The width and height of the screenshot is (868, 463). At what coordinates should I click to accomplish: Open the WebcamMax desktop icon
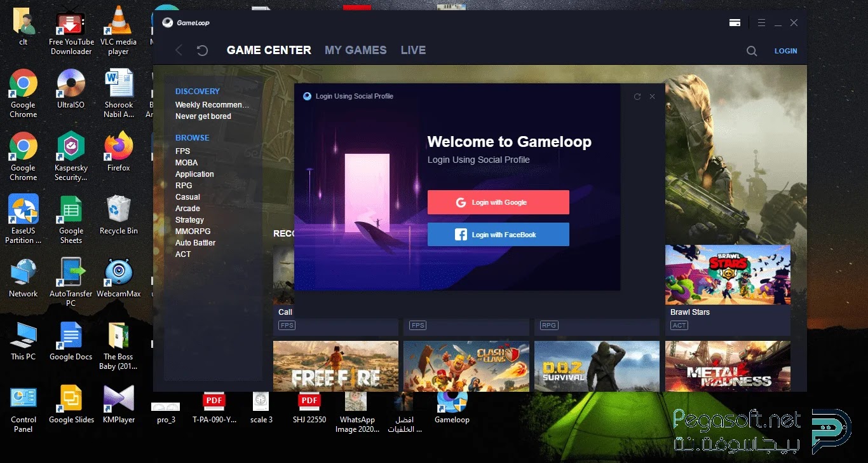coord(119,278)
